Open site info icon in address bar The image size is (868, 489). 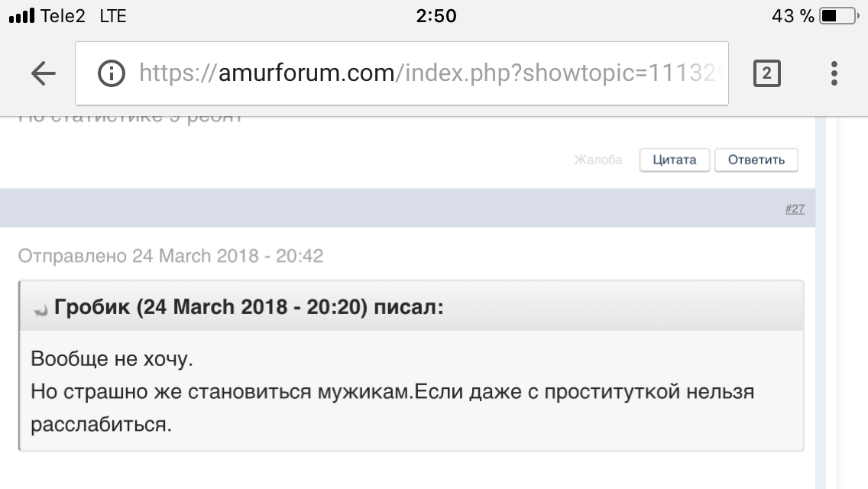click(x=112, y=73)
